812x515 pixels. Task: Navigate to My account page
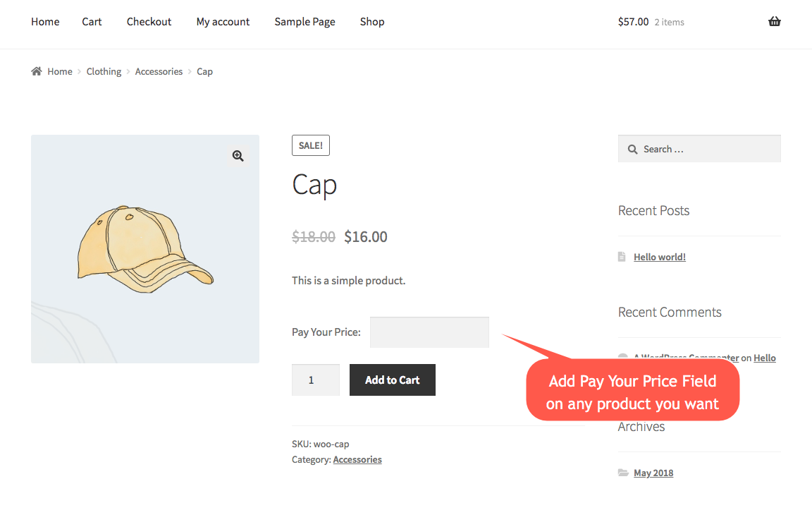click(x=223, y=22)
